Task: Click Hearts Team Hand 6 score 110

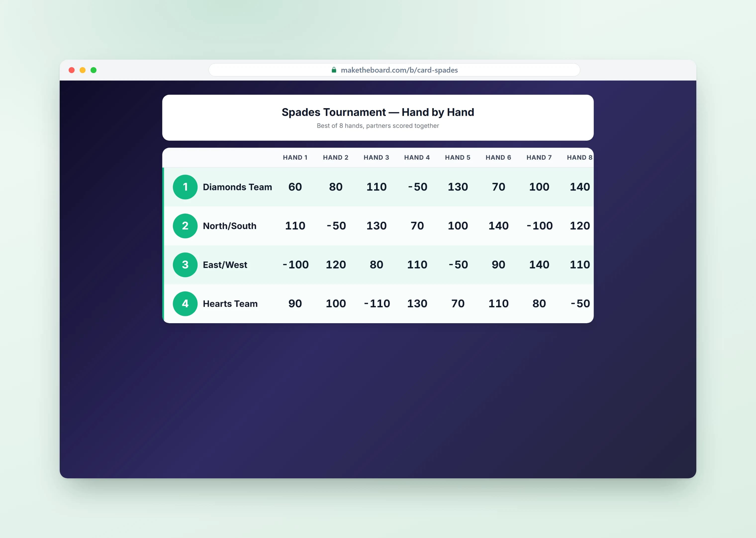Action: click(499, 304)
